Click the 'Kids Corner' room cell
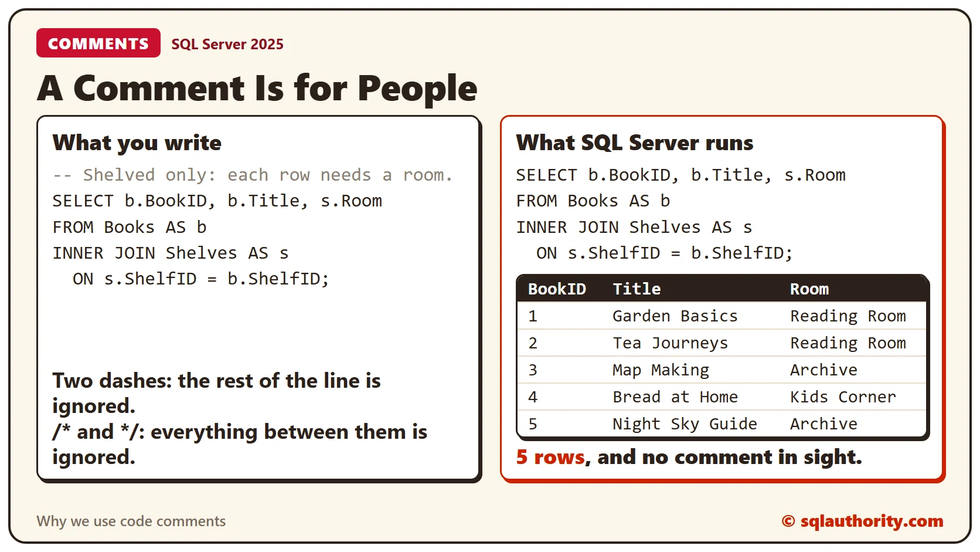Screen dimensions: 980x552 (x=843, y=397)
